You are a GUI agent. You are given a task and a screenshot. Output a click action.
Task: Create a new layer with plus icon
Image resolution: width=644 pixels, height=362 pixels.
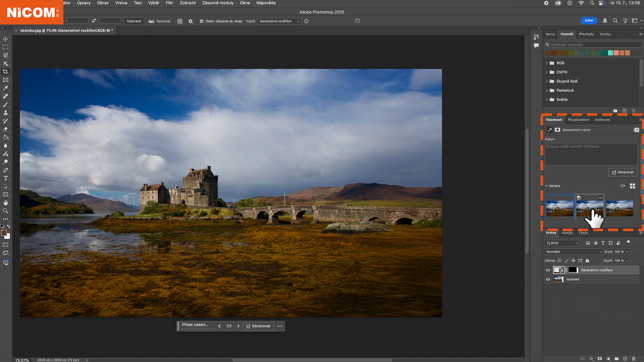[x=625, y=358]
